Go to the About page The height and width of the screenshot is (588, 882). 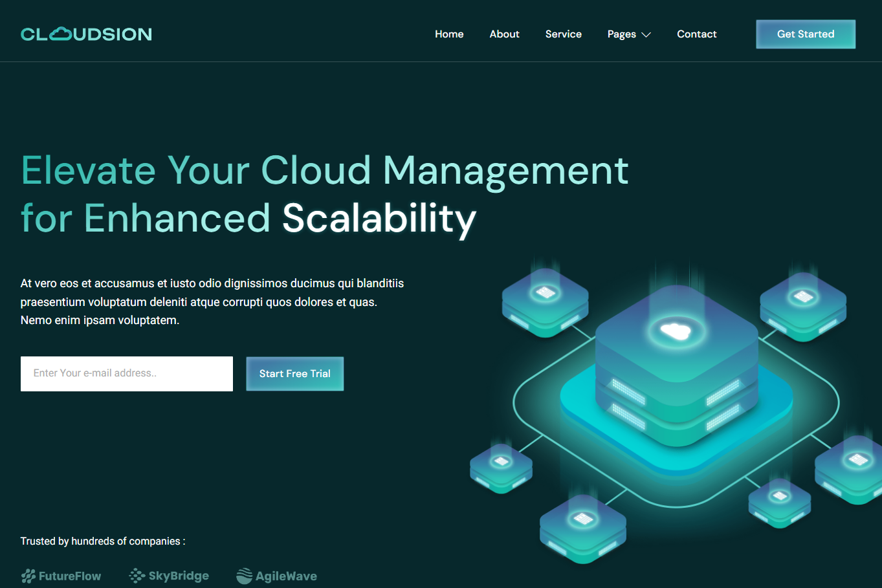coord(504,34)
